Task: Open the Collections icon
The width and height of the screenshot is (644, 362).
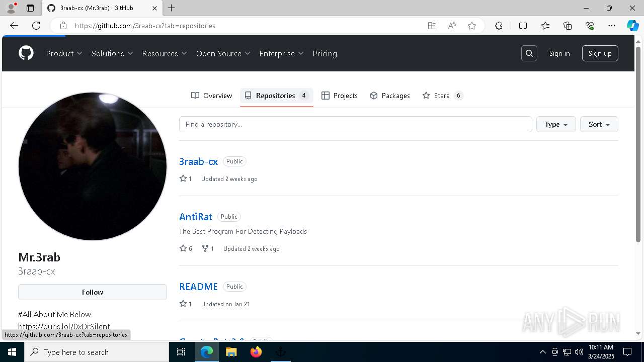Action: click(x=568, y=26)
